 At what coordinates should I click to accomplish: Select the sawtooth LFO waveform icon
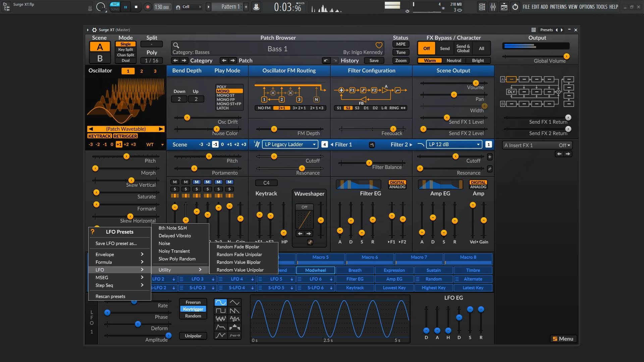coord(234,311)
